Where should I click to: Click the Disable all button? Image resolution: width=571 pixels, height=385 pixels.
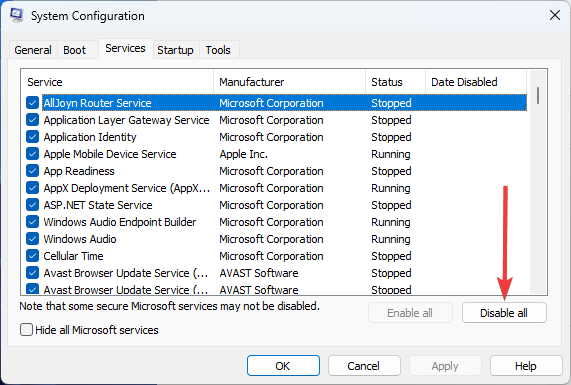(x=504, y=313)
